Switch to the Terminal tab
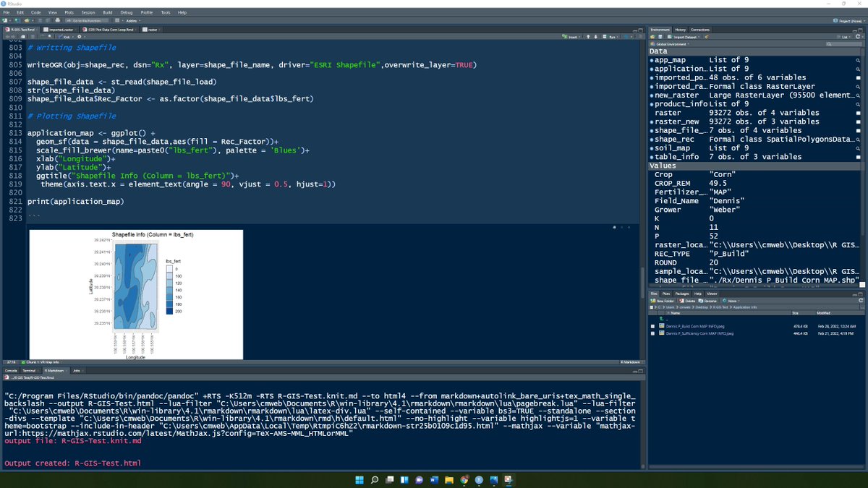Screen dimensions: 868x488 [29, 369]
